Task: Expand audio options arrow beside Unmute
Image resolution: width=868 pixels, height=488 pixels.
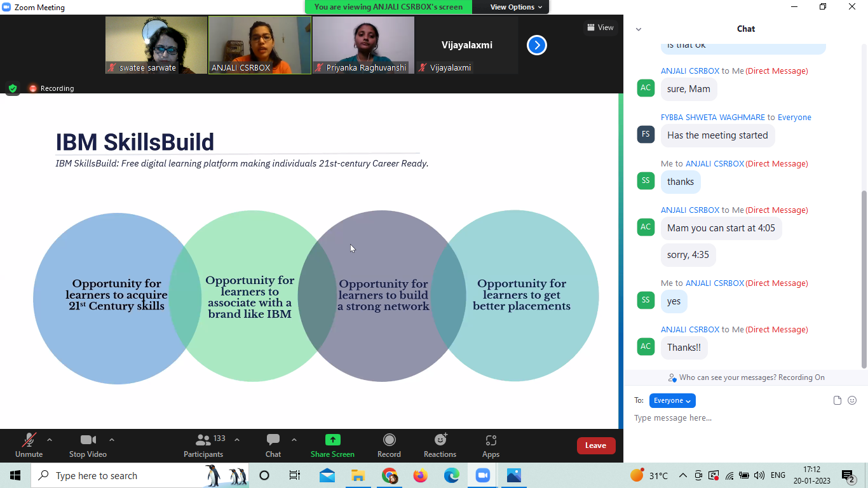Action: [50, 440]
